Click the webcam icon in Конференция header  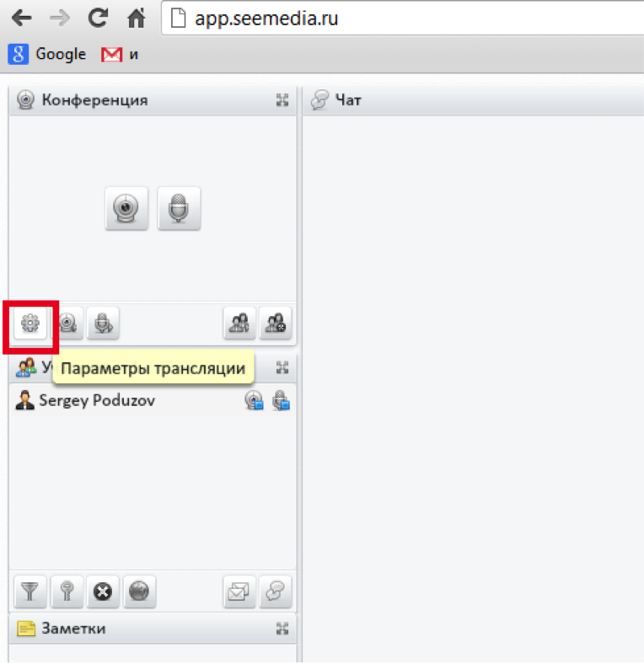[x=25, y=100]
